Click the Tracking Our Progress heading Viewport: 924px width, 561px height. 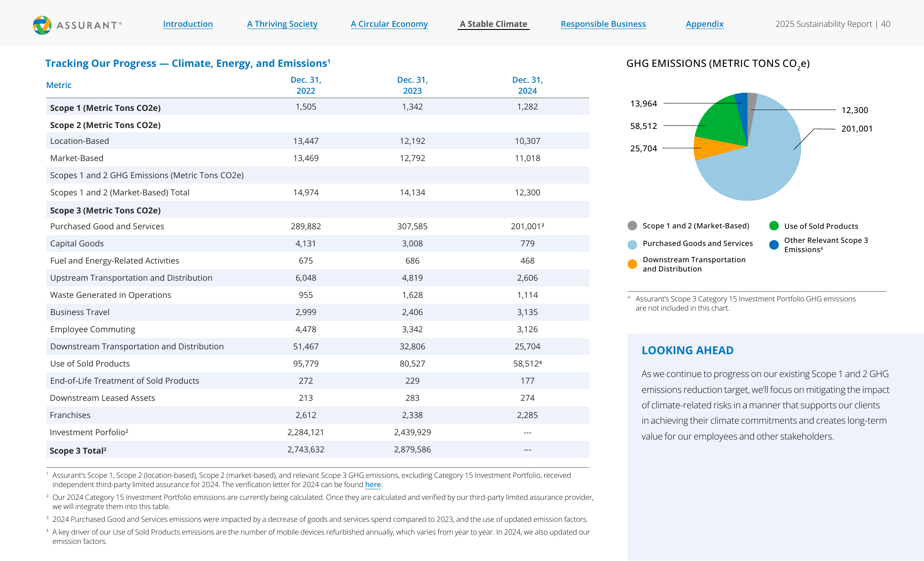pyautogui.click(x=187, y=63)
